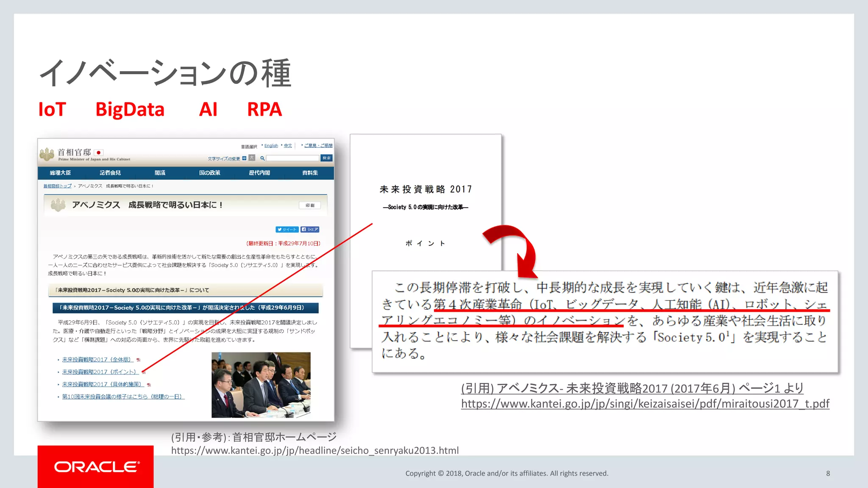This screenshot has width=868, height=488.
Task: Click the 印刷 print button
Action: (x=310, y=205)
